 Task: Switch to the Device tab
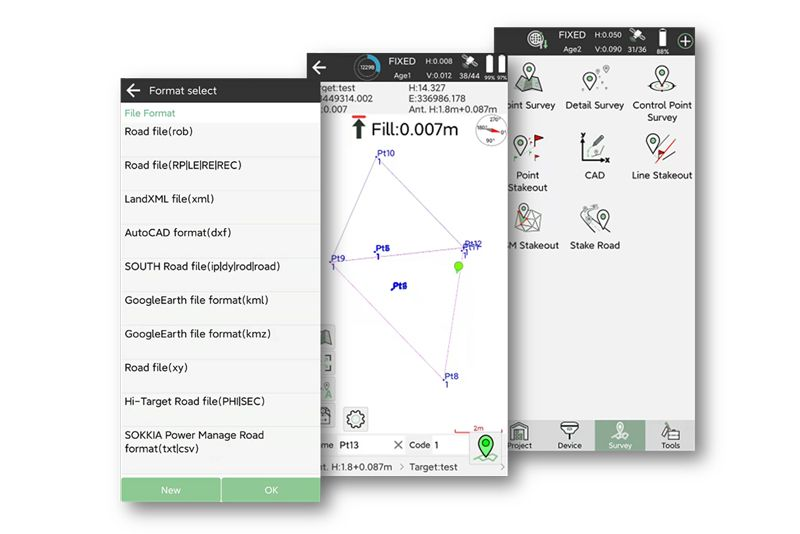point(569,436)
